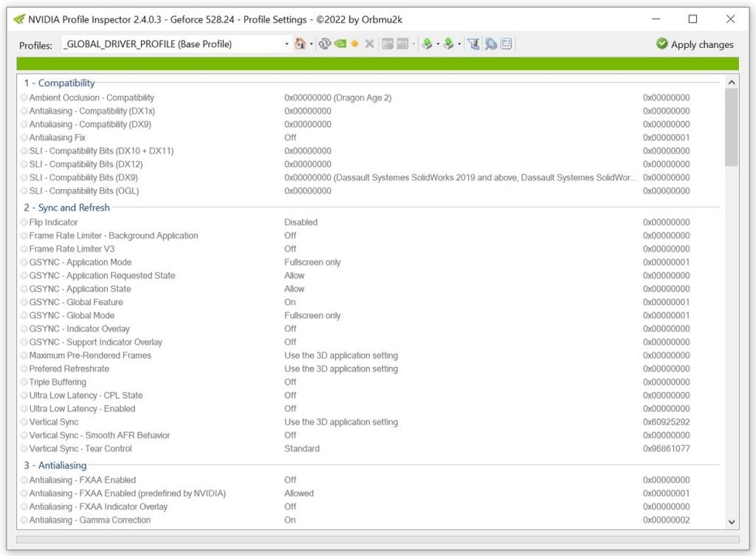This screenshot has height=556, width=756.
Task: Select the Vertical Sync setting row
Action: pos(54,422)
